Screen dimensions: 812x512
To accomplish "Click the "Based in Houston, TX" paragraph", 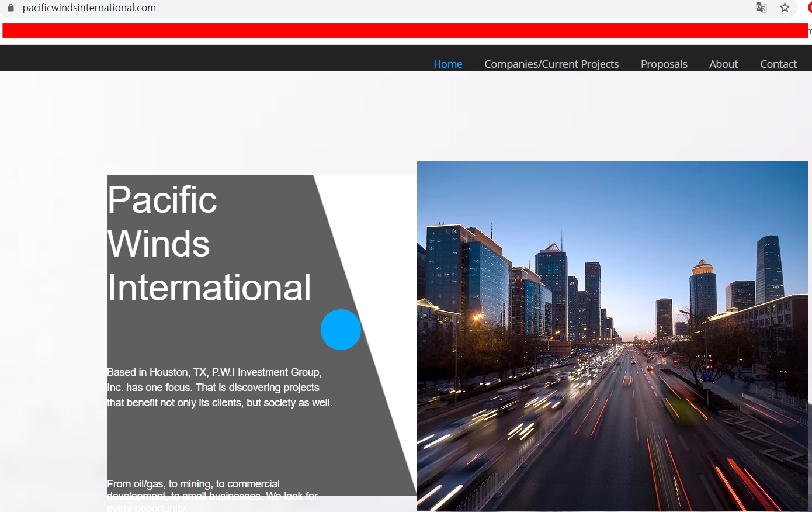I will [219, 388].
